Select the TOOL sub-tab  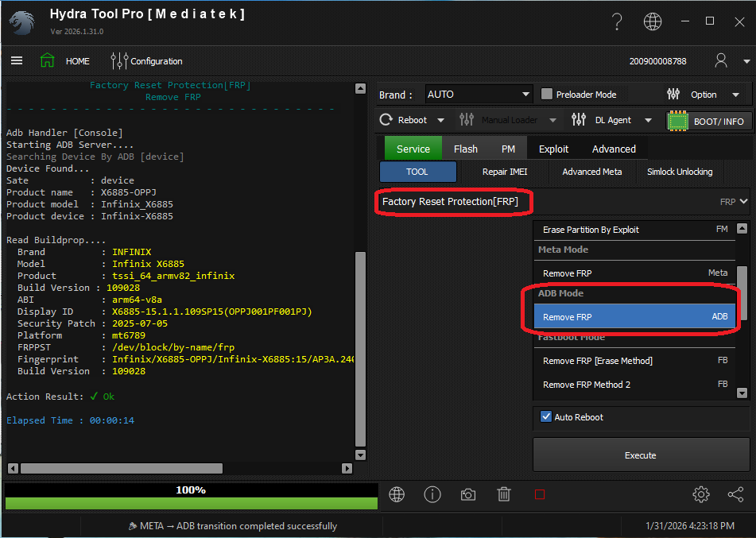pyautogui.click(x=417, y=172)
